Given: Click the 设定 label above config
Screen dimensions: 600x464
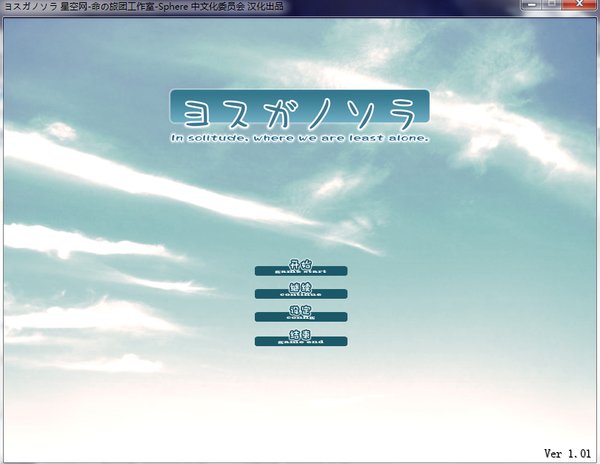Looking at the screenshot, I should pyautogui.click(x=301, y=310).
